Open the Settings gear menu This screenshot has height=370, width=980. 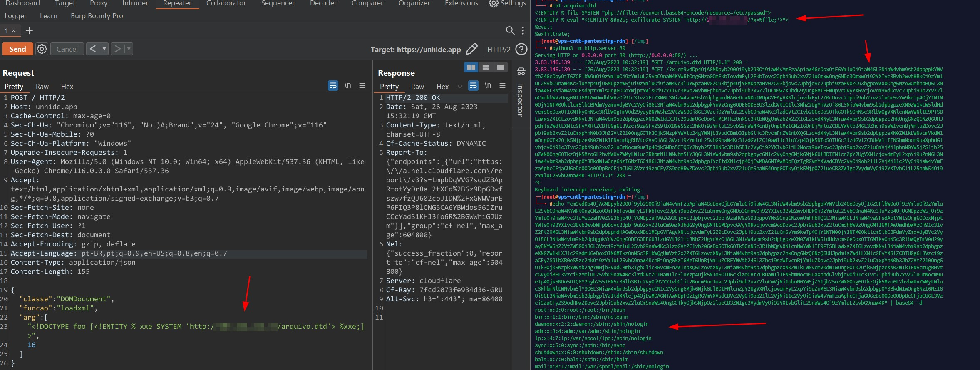pos(507,3)
